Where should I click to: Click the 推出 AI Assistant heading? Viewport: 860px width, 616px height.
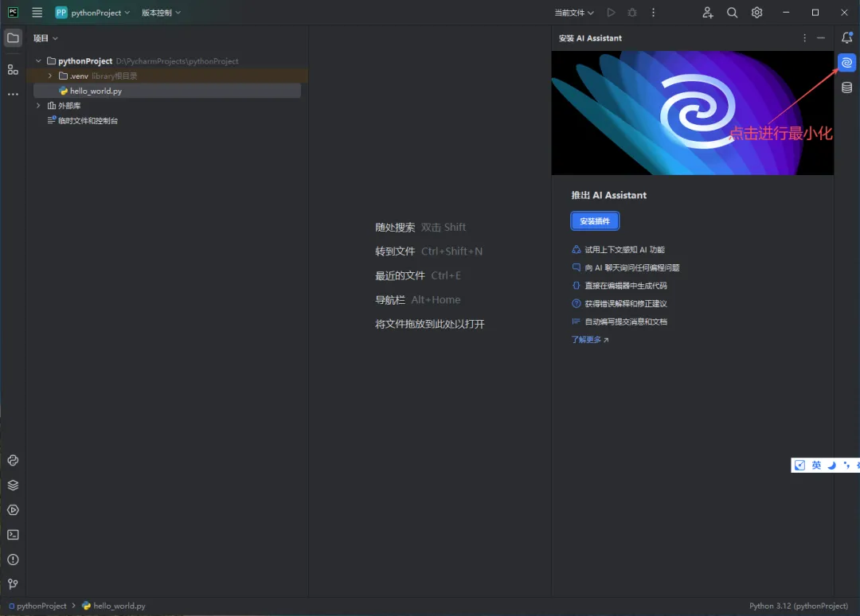point(609,195)
